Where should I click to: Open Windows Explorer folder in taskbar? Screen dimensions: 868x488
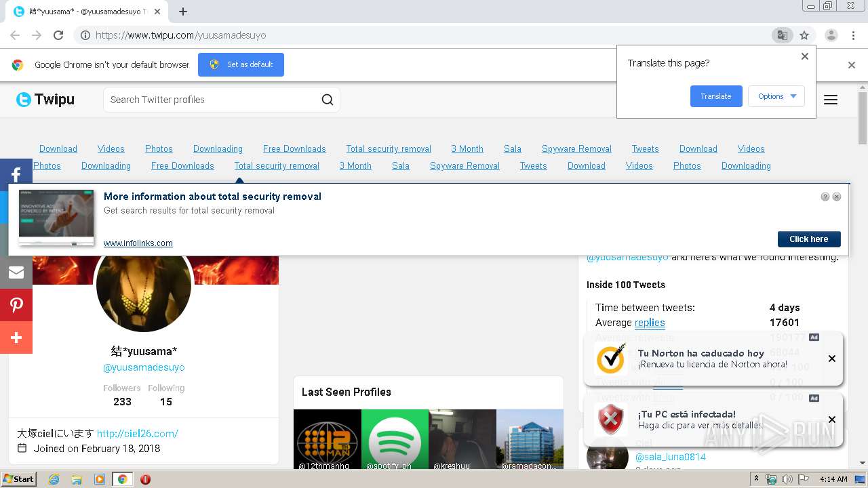[x=77, y=479]
